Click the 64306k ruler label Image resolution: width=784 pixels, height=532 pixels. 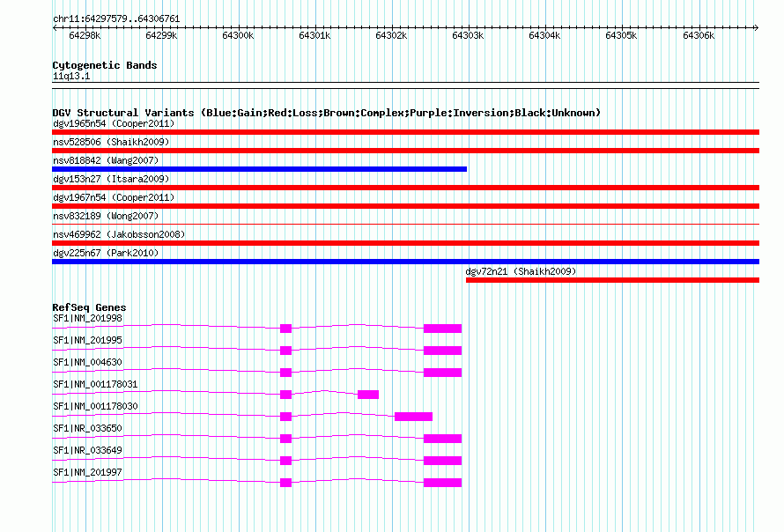click(x=699, y=35)
